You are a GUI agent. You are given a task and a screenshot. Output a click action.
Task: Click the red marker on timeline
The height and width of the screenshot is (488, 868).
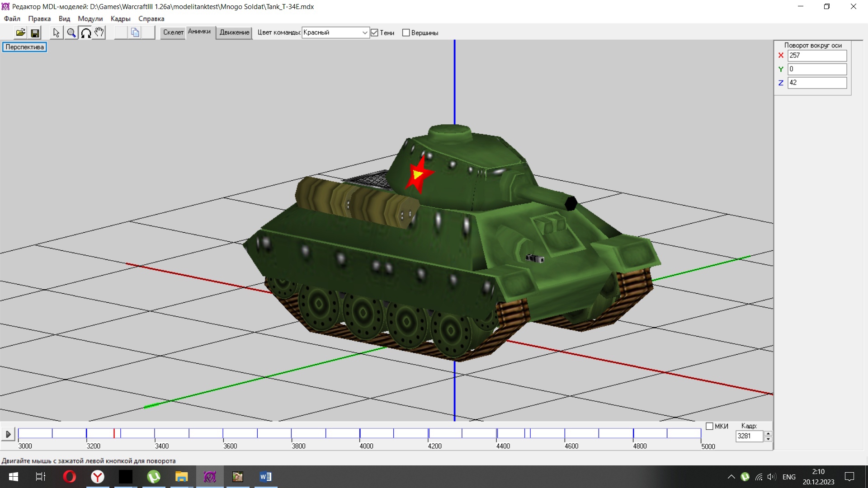coord(114,433)
